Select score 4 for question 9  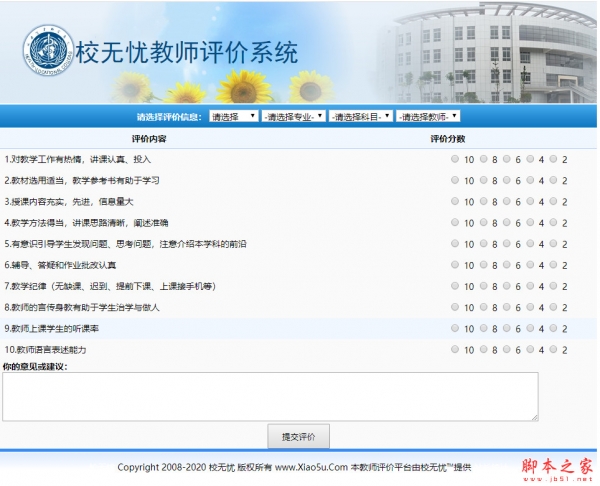[530, 328]
